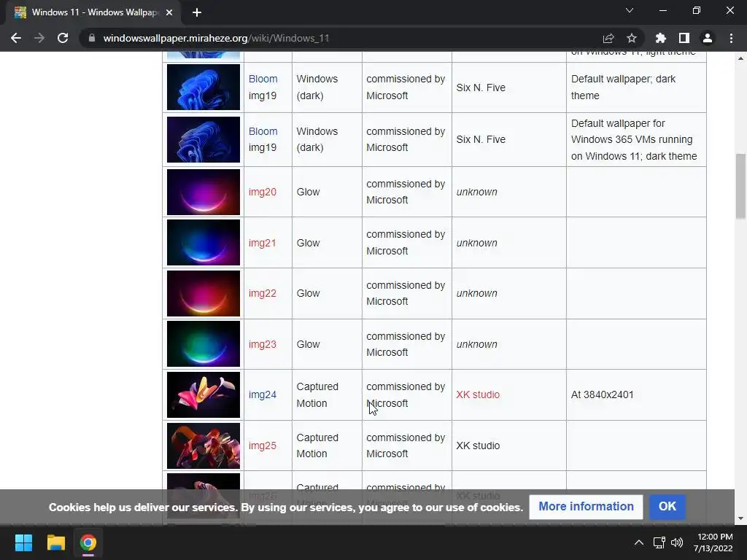Image resolution: width=747 pixels, height=560 pixels.
Task: Select the 'At 3840x2401' note text
Action: tap(602, 394)
